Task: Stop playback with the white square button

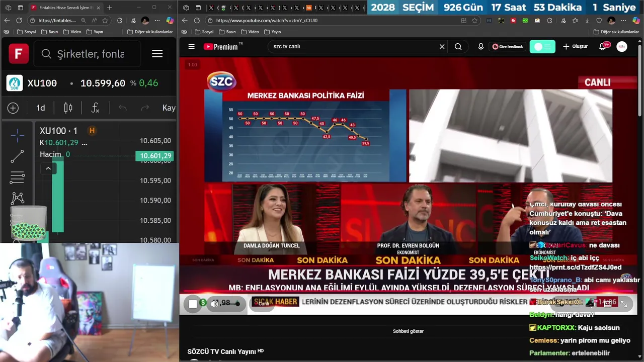Action: tap(193, 303)
